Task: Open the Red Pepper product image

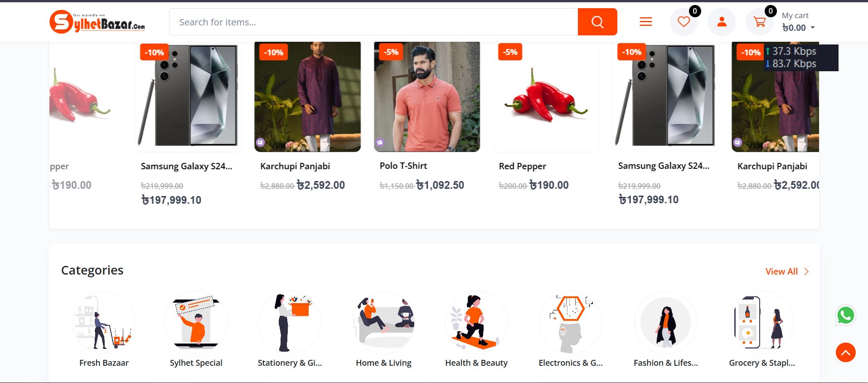Action: point(546,98)
